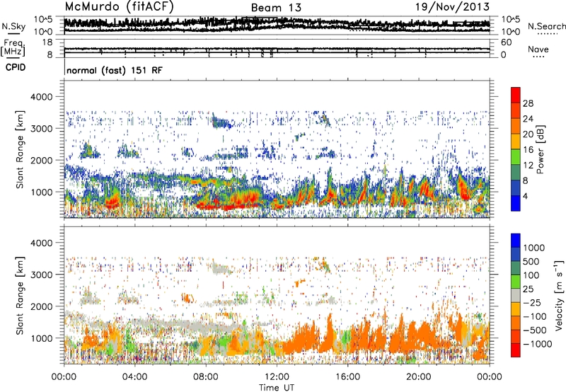Click the date '19/Nov/2013'

coord(453,7)
